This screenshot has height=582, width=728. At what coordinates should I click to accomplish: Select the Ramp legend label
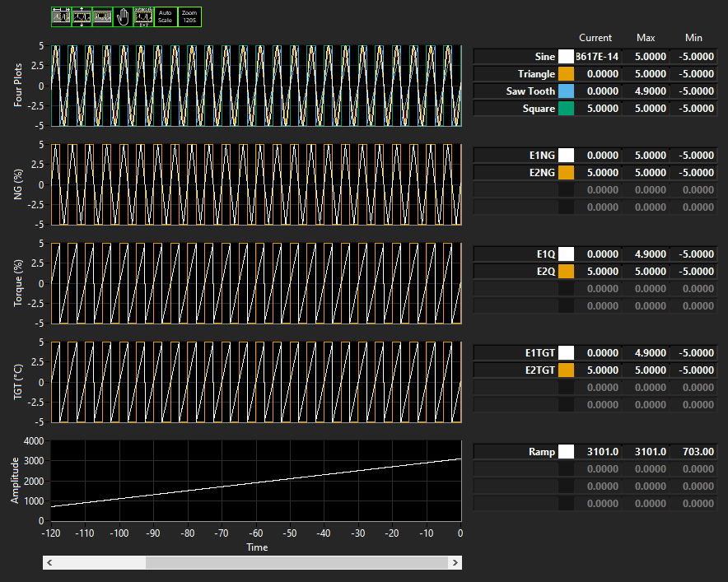tap(542, 452)
